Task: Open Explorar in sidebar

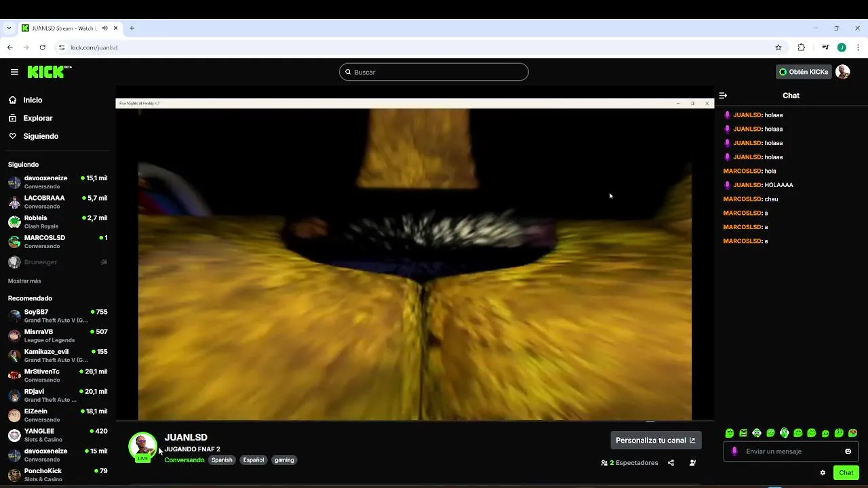Action: (38, 118)
